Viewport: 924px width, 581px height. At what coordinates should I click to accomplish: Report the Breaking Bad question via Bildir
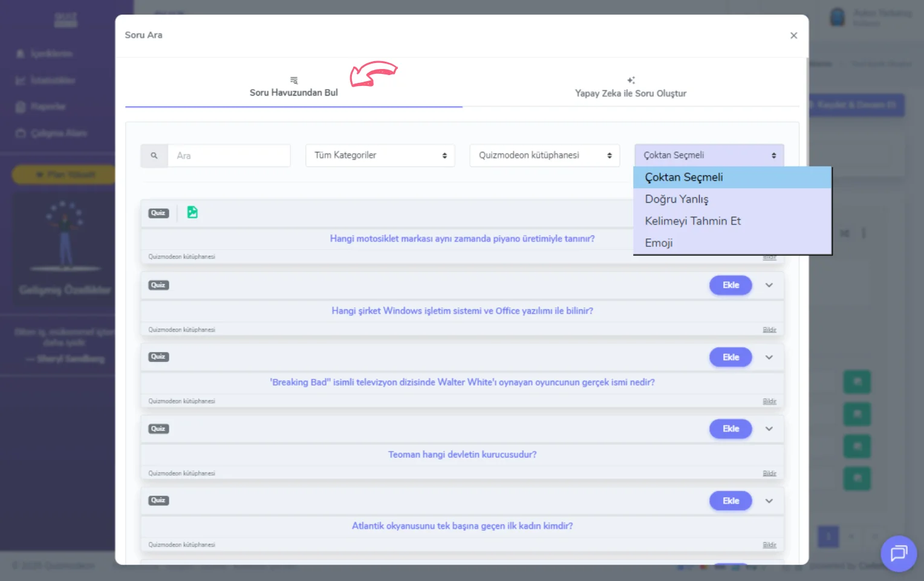769,401
